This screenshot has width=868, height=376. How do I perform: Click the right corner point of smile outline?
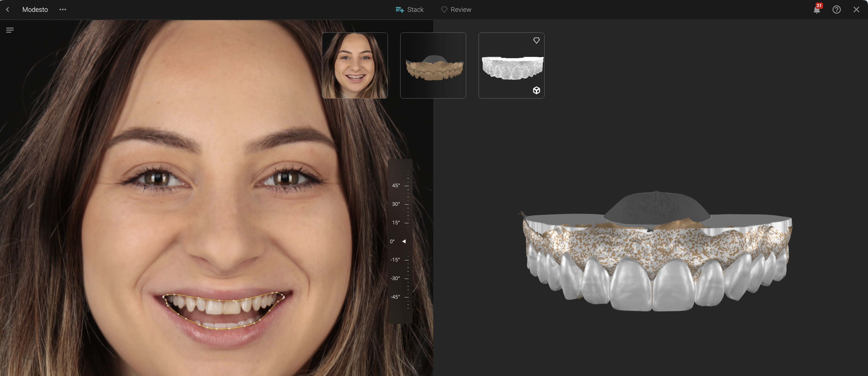point(284,297)
